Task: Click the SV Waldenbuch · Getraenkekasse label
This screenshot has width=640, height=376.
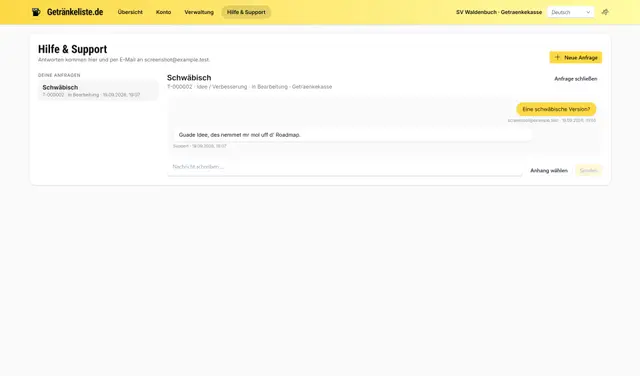Action: (x=499, y=12)
